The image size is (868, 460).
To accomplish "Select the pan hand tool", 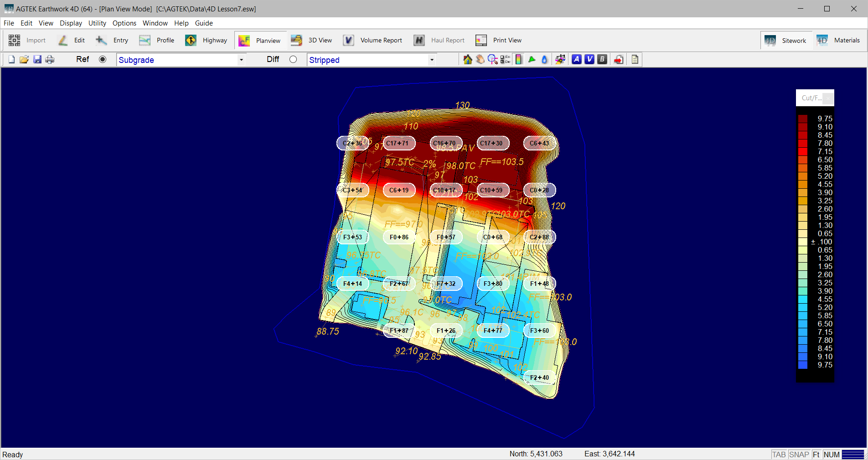I will [480, 60].
